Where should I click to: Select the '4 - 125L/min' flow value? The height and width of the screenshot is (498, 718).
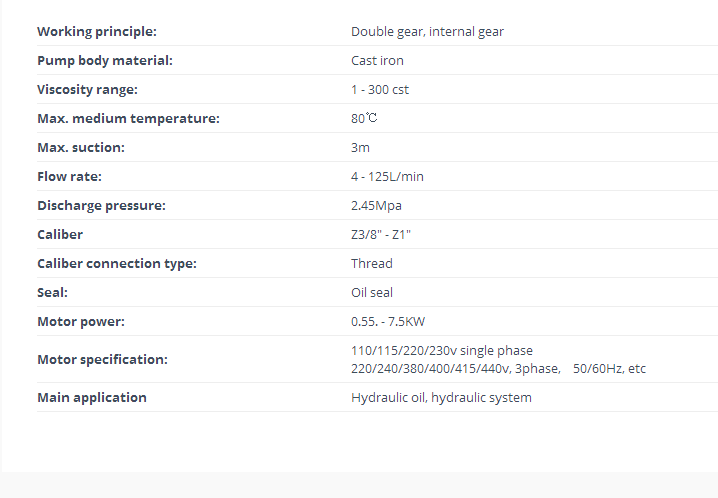click(x=387, y=177)
